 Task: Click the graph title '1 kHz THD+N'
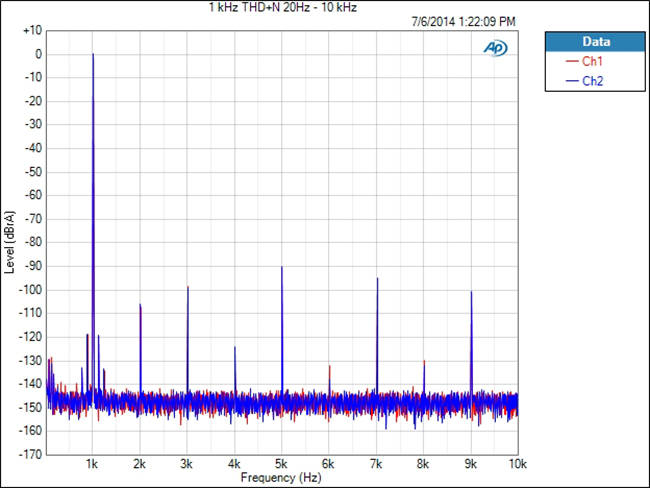(x=282, y=7)
